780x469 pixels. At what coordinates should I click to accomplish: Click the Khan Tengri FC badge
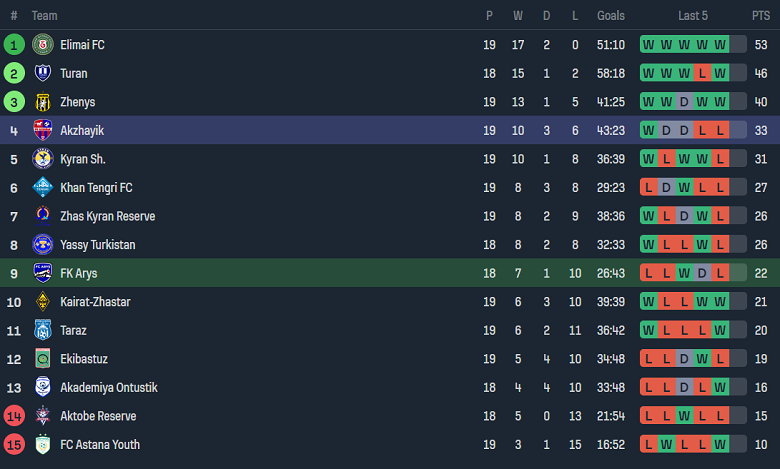click(x=42, y=188)
